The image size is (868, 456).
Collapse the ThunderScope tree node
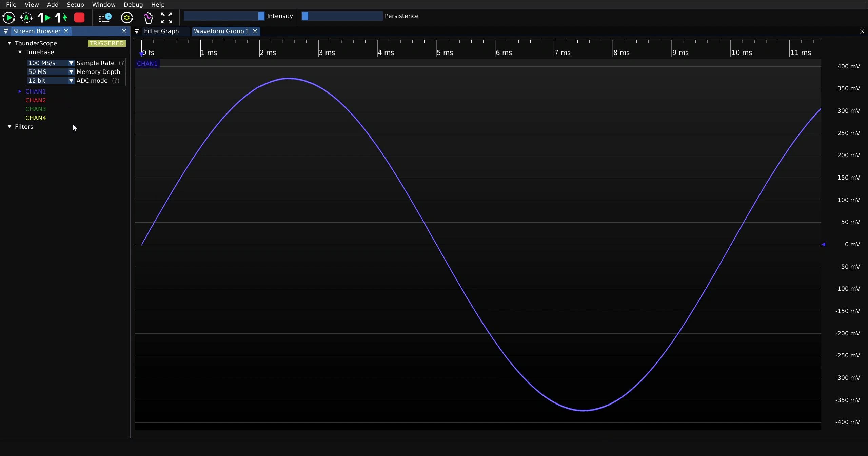pyautogui.click(x=9, y=43)
